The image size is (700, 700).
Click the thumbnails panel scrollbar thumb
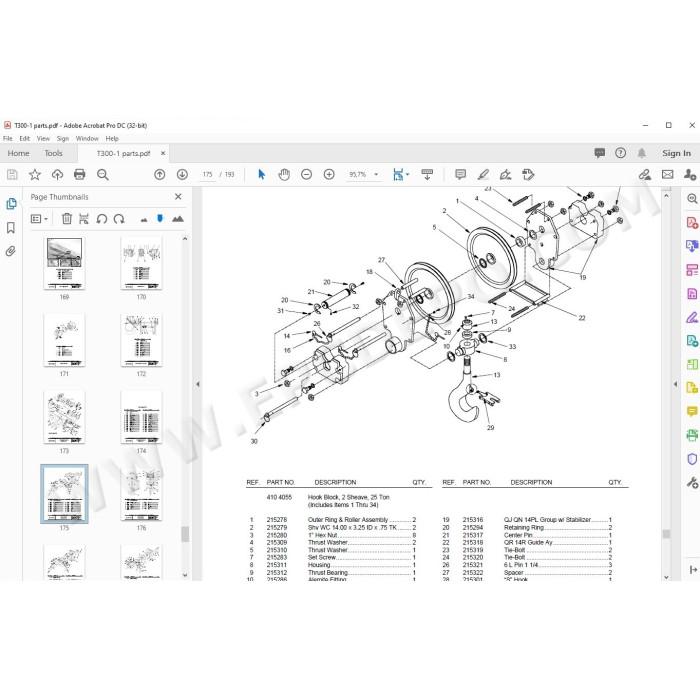pyautogui.click(x=185, y=534)
